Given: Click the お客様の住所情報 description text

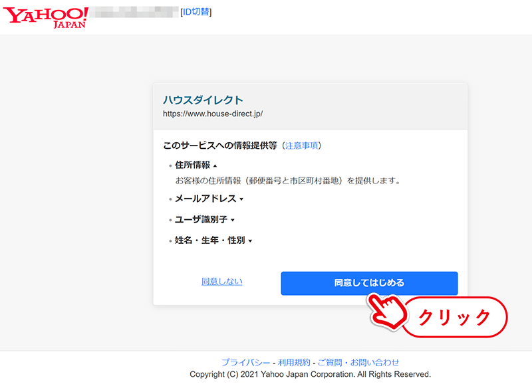Looking at the screenshot, I should [288, 181].
